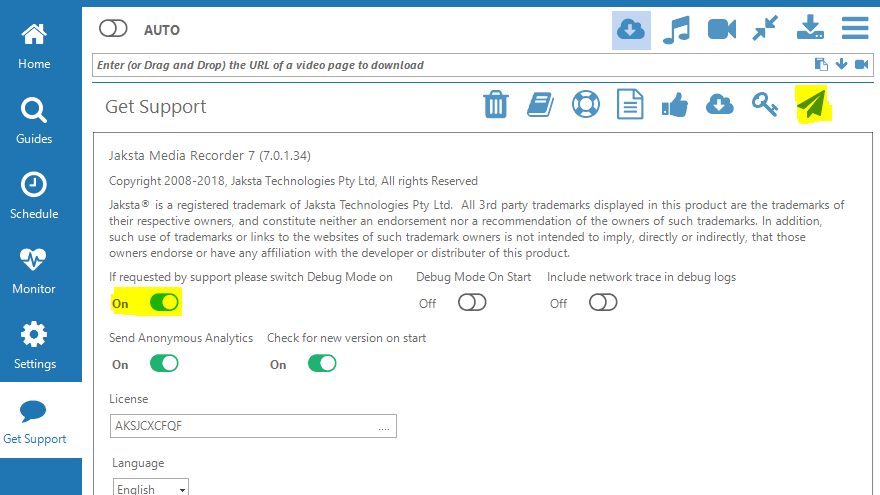Turn off the Debug Mode toggle
Viewport: 880px width, 495px height.
tap(164, 302)
